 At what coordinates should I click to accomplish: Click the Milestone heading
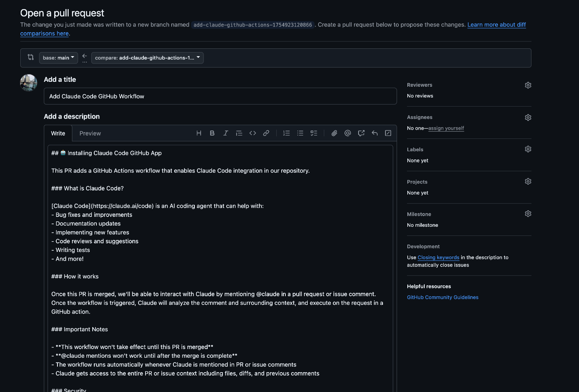(x=419, y=214)
